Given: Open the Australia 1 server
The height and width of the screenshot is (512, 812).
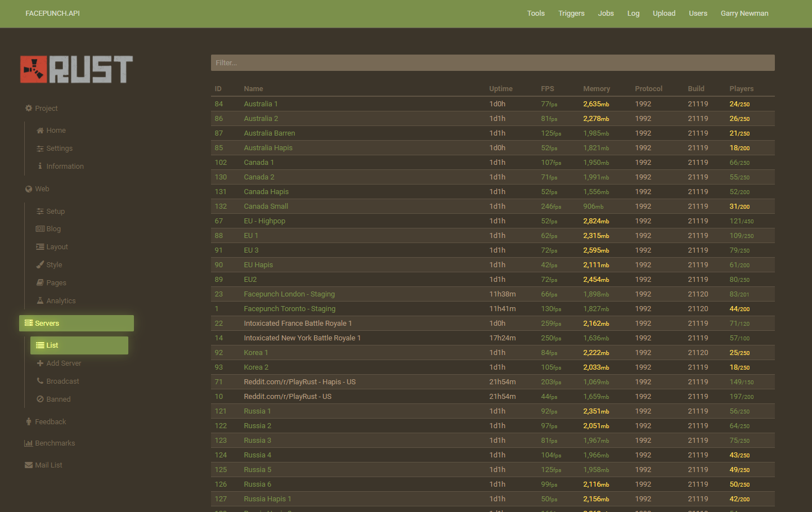Looking at the screenshot, I should (261, 104).
